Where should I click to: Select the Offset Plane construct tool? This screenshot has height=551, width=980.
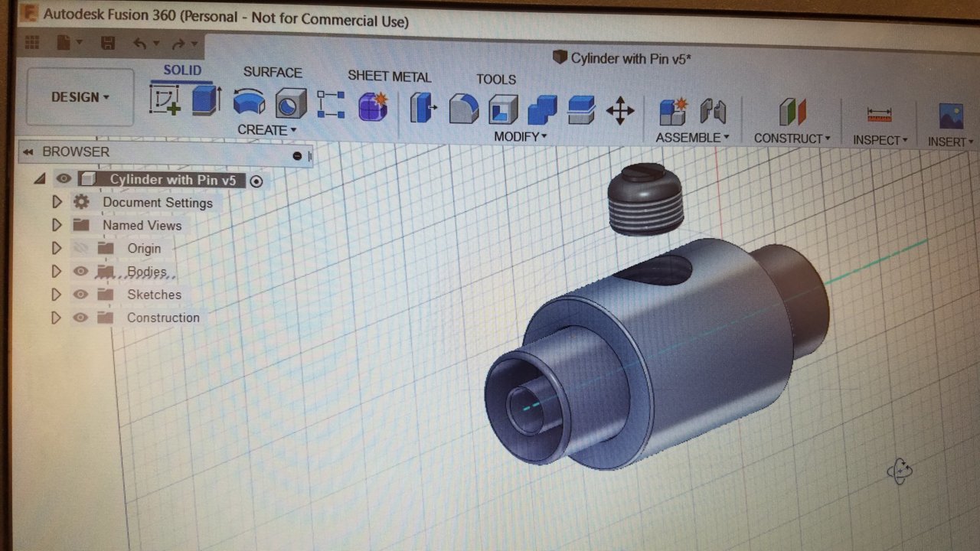point(793,113)
